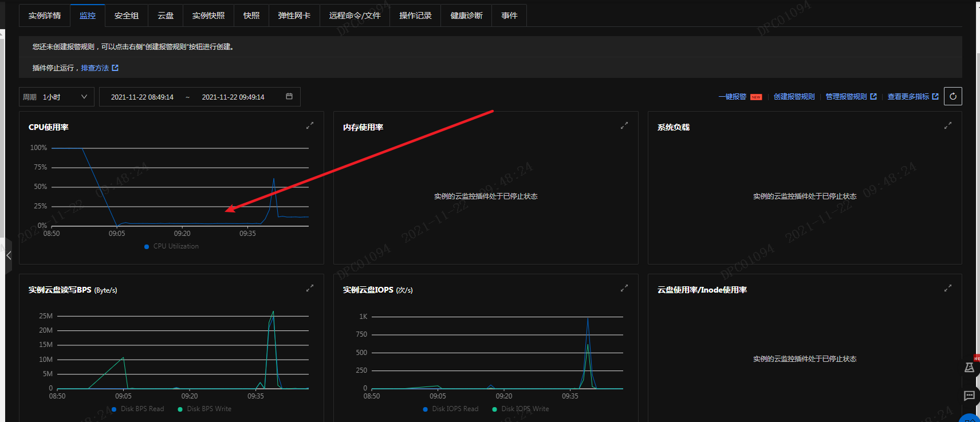Open the 快照 tab
This screenshot has width=980, height=422.
click(x=251, y=15)
